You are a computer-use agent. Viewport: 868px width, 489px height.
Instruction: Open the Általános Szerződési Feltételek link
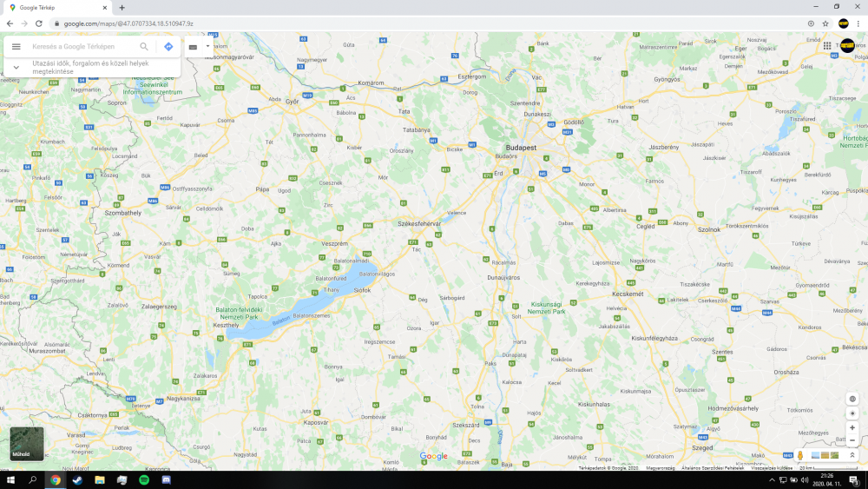click(x=713, y=468)
